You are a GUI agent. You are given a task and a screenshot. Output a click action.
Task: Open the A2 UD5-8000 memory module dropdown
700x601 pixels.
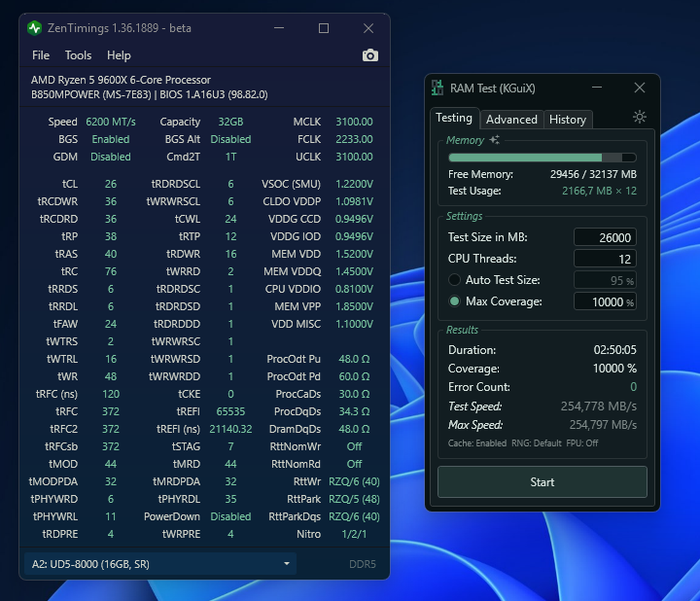coord(160,564)
